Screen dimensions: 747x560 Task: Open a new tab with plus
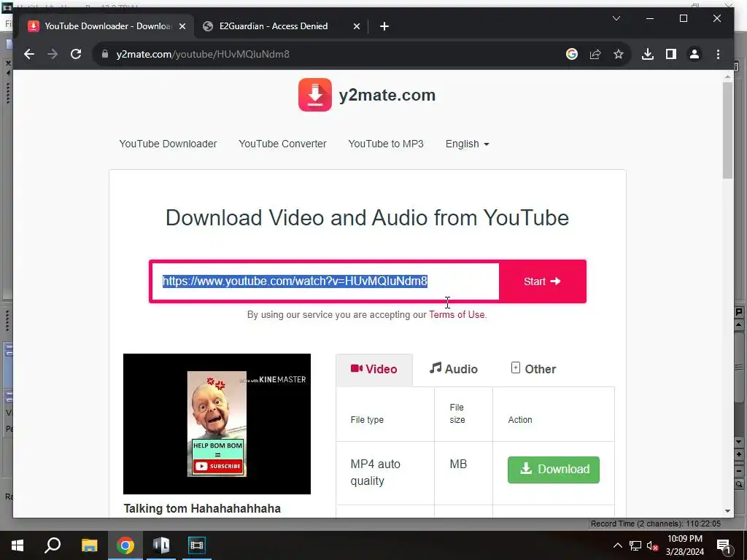coord(384,26)
